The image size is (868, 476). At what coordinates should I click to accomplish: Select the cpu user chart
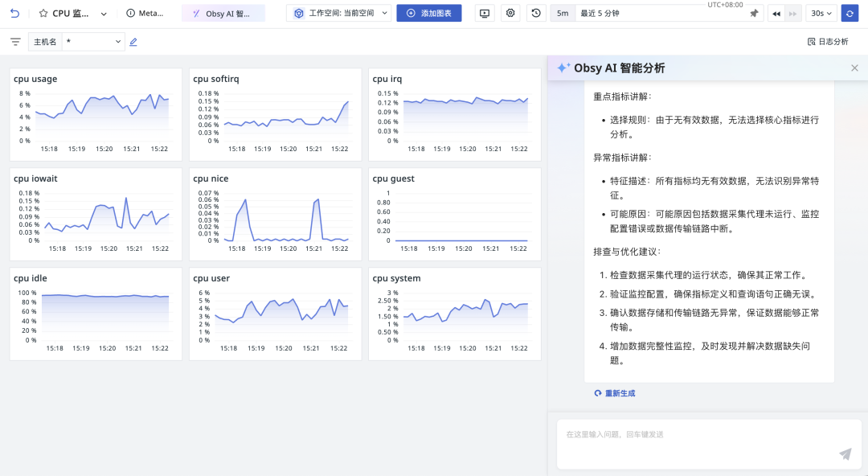(275, 314)
